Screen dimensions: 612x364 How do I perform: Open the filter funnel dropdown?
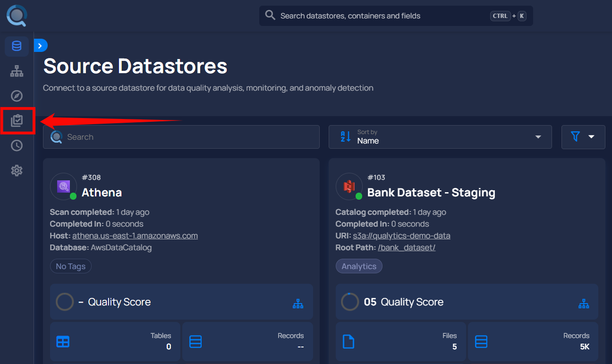583,137
